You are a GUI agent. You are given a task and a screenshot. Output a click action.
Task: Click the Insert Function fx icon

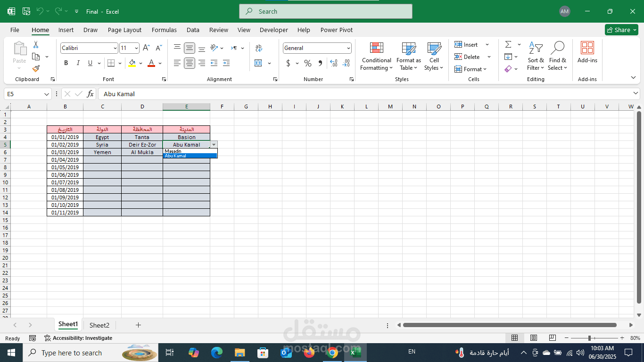pyautogui.click(x=91, y=94)
